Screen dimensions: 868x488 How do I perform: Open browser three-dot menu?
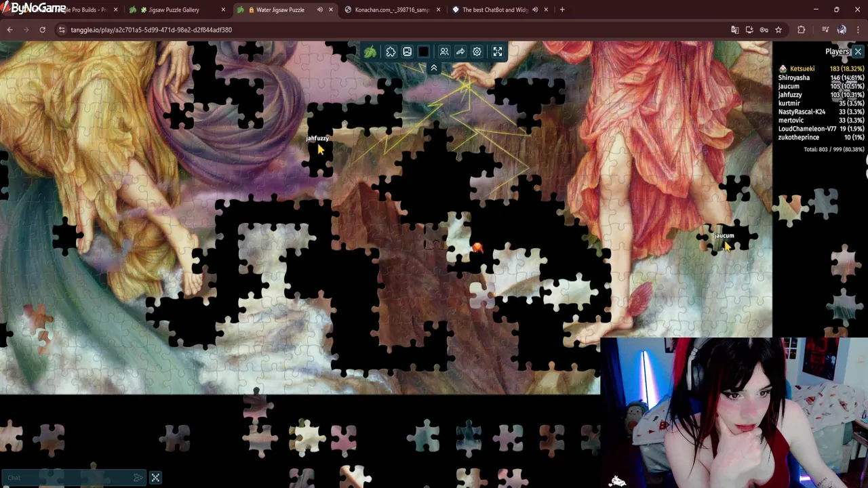(x=859, y=30)
